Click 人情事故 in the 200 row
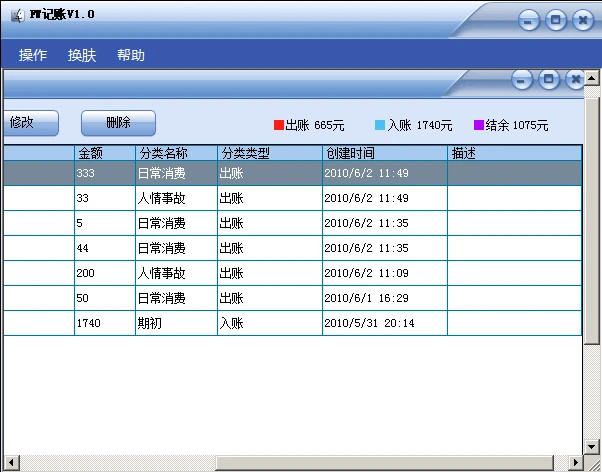 (x=177, y=273)
